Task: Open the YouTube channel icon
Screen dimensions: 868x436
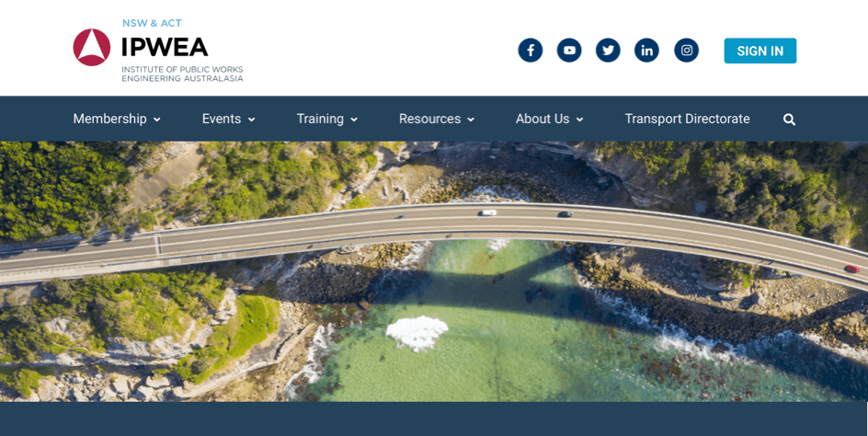Action: (569, 51)
